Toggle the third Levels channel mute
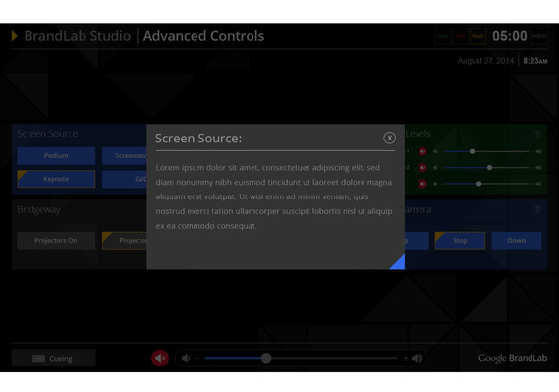 click(422, 184)
